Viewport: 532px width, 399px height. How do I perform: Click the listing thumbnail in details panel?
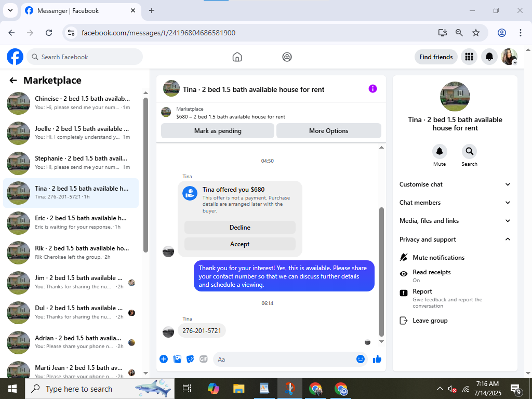click(x=455, y=96)
